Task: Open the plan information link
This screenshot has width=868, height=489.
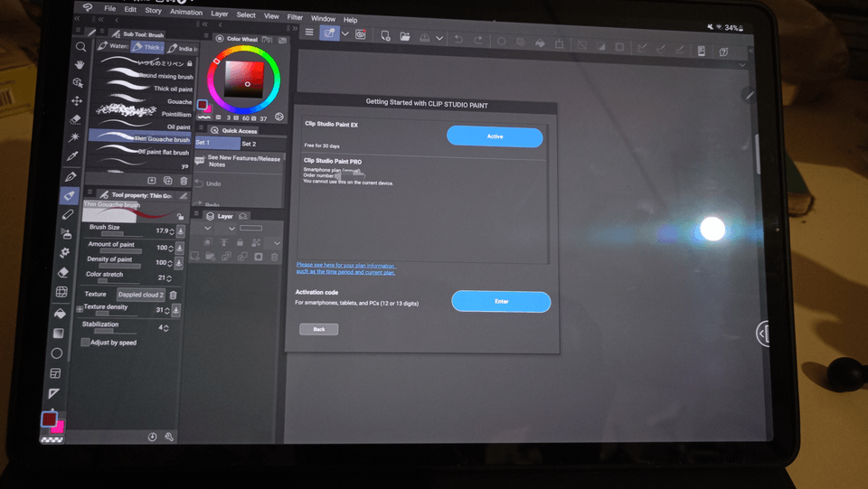Action: [x=346, y=268]
